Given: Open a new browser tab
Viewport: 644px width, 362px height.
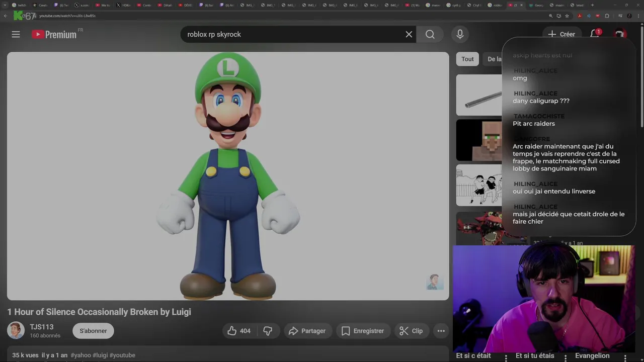Looking at the screenshot, I should pyautogui.click(x=592, y=5).
